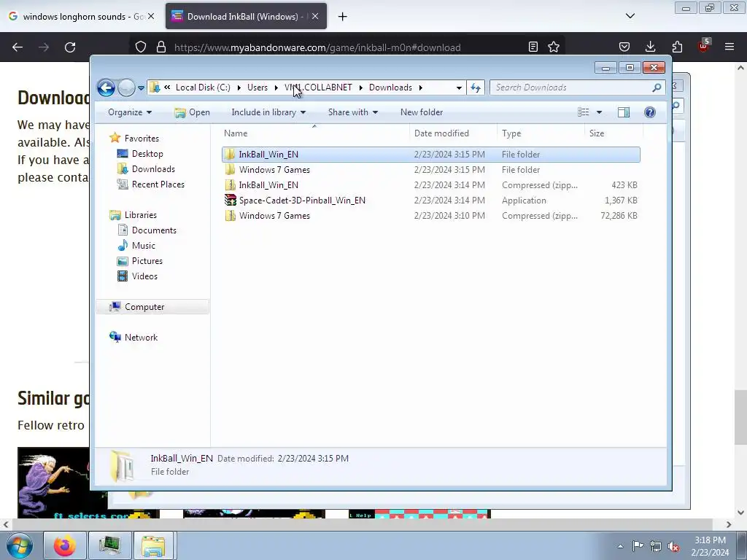Toggle the preview pane
This screenshot has height=560, width=747.
coord(624,112)
